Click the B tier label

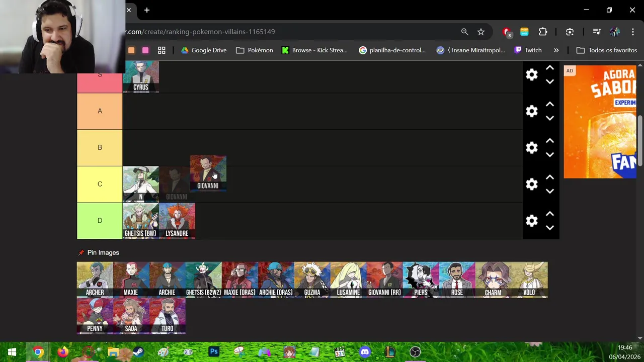tap(100, 148)
